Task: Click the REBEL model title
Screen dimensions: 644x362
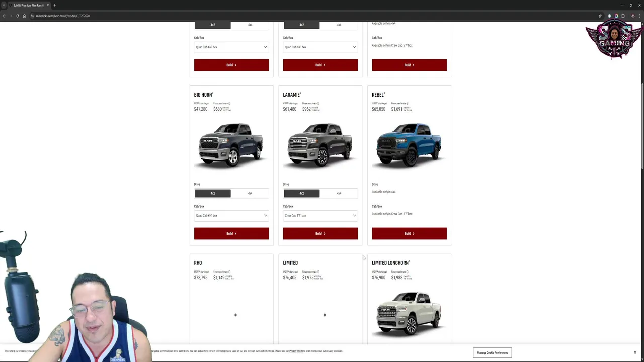Action: pyautogui.click(x=378, y=95)
